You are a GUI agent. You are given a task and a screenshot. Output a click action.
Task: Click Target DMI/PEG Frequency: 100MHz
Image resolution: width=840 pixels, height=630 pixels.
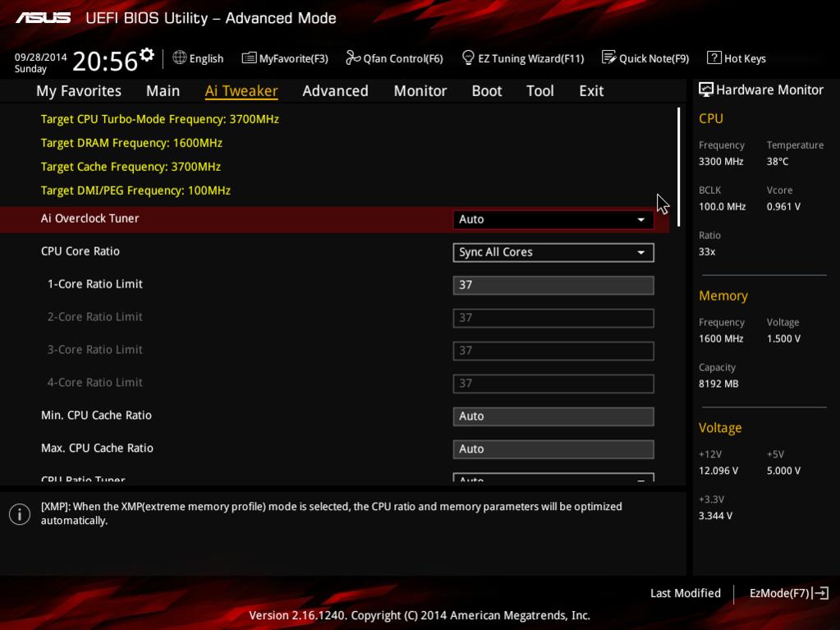click(135, 191)
